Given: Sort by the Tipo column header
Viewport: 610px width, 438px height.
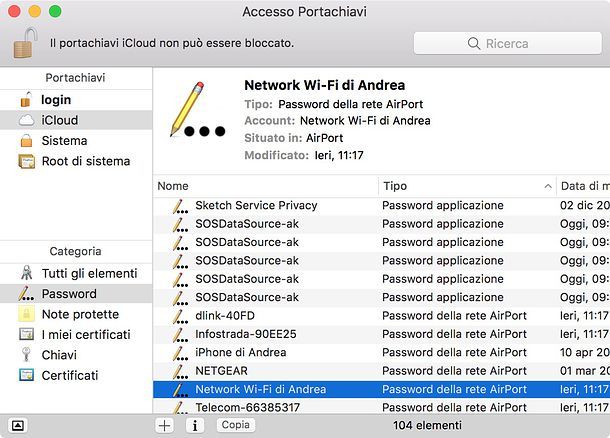Looking at the screenshot, I should pyautogui.click(x=467, y=186).
